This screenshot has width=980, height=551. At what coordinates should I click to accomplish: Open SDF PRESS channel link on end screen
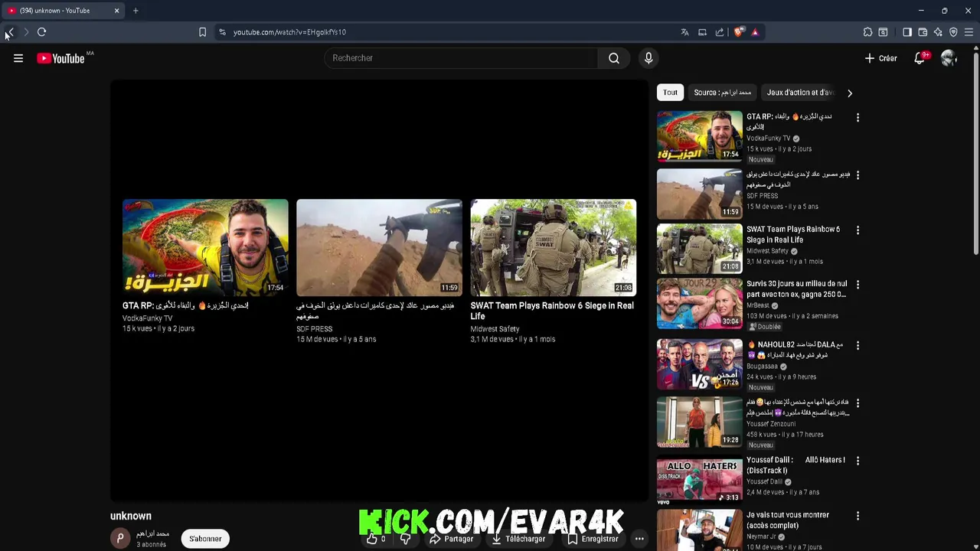[314, 329]
